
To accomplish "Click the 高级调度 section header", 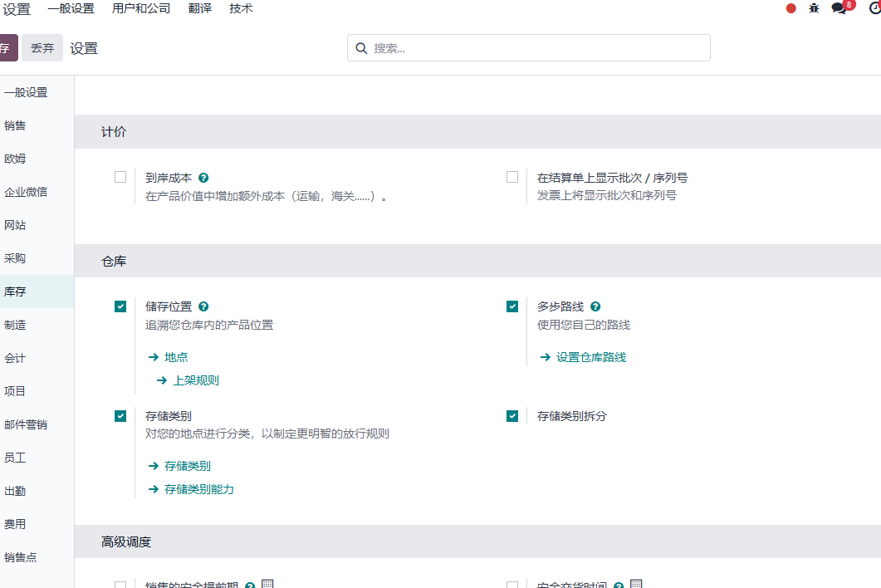I will coord(477,541).
